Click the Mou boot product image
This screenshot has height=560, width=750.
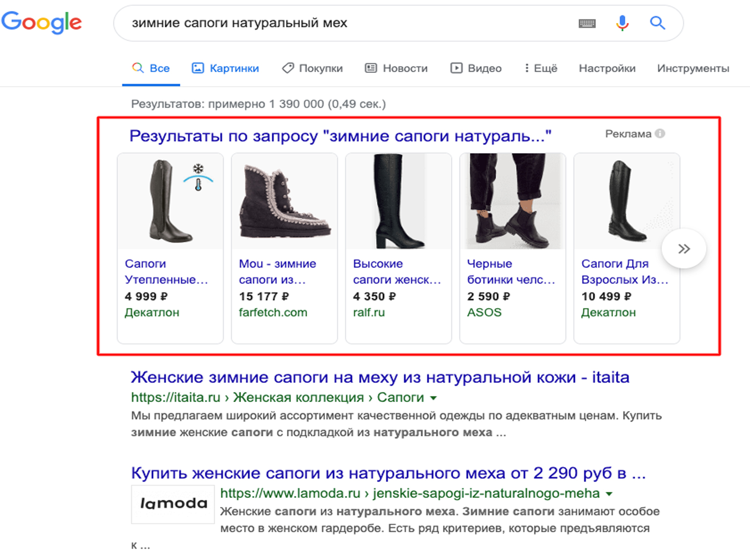click(x=285, y=202)
